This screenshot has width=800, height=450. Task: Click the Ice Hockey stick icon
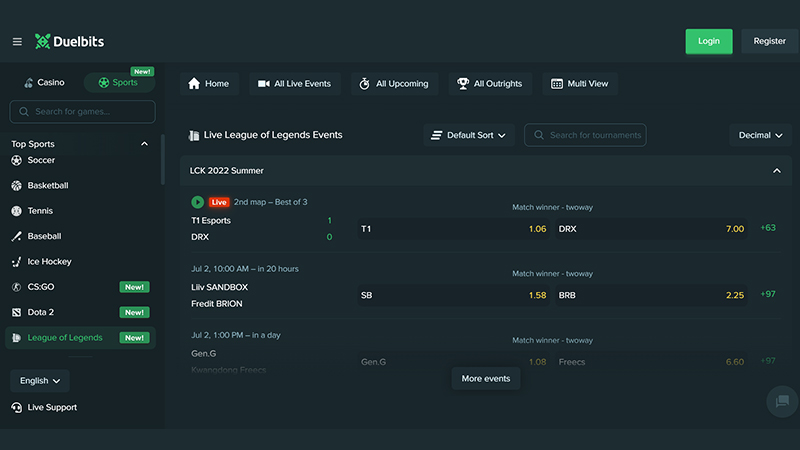tap(16, 262)
